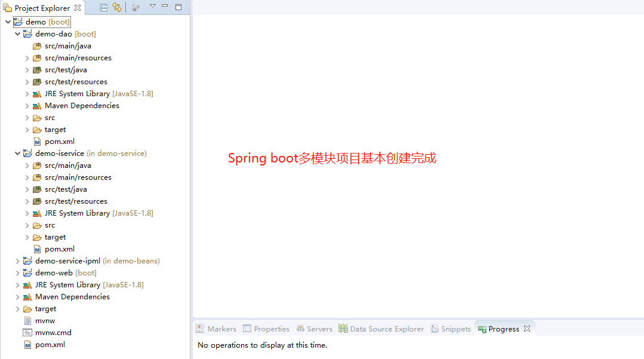This screenshot has height=359, width=644.
Task: Click src folder icon in demo-iservice
Action: click(37, 225)
